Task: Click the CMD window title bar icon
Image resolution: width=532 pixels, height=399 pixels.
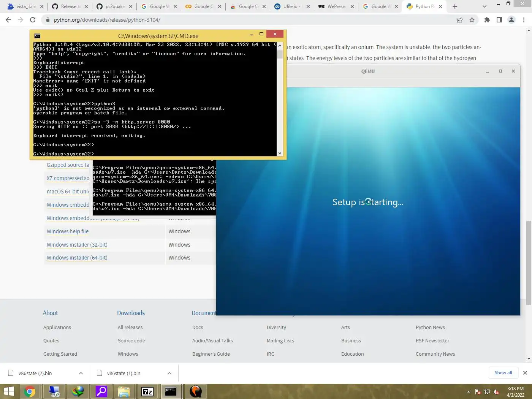Action: pyautogui.click(x=37, y=36)
